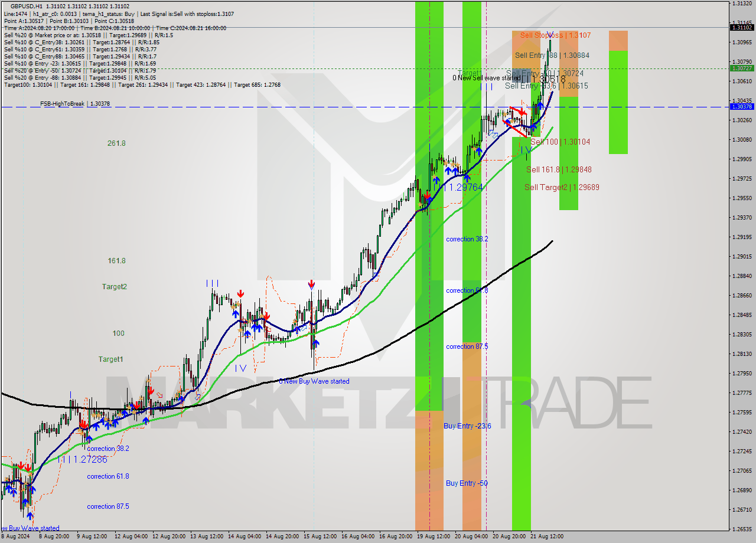Select the 'Sell %10 @ Entry -23' line

click(80, 63)
